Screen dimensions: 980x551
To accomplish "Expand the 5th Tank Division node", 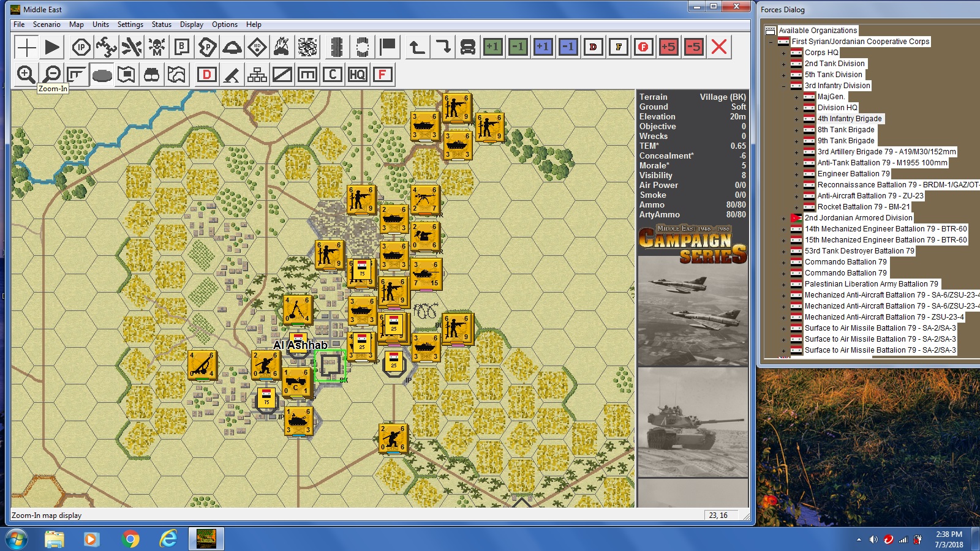I will pos(783,75).
